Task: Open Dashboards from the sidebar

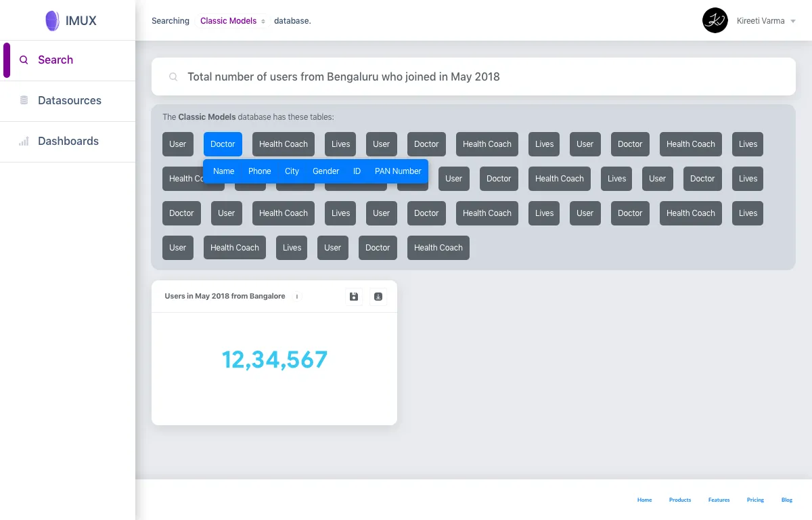Action: (68, 142)
